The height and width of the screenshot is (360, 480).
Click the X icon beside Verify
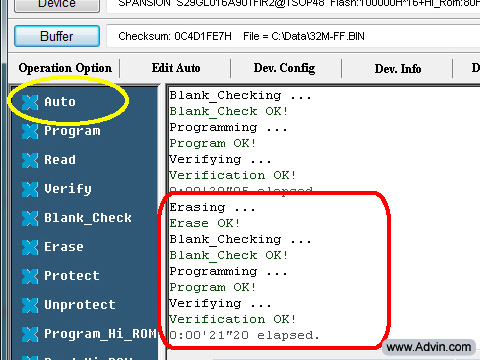[x=30, y=189]
